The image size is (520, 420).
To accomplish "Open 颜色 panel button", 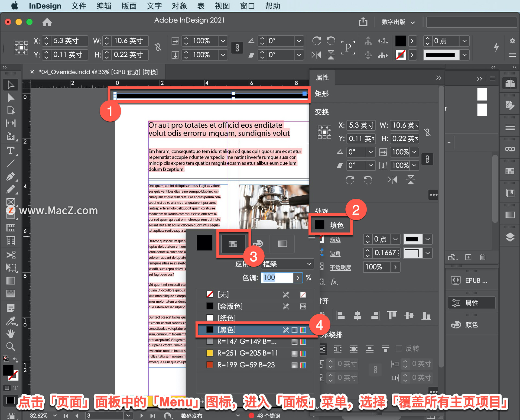I will (472, 324).
